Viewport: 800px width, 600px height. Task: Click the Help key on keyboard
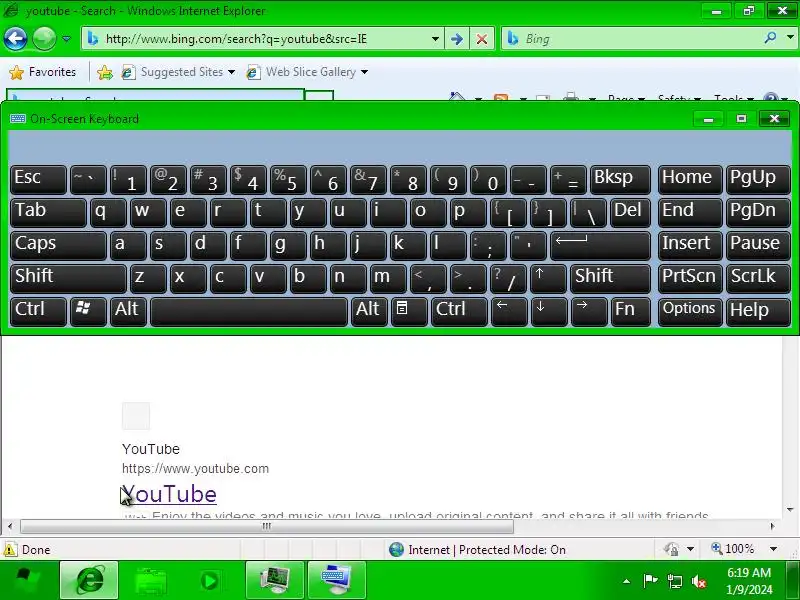coord(758,311)
